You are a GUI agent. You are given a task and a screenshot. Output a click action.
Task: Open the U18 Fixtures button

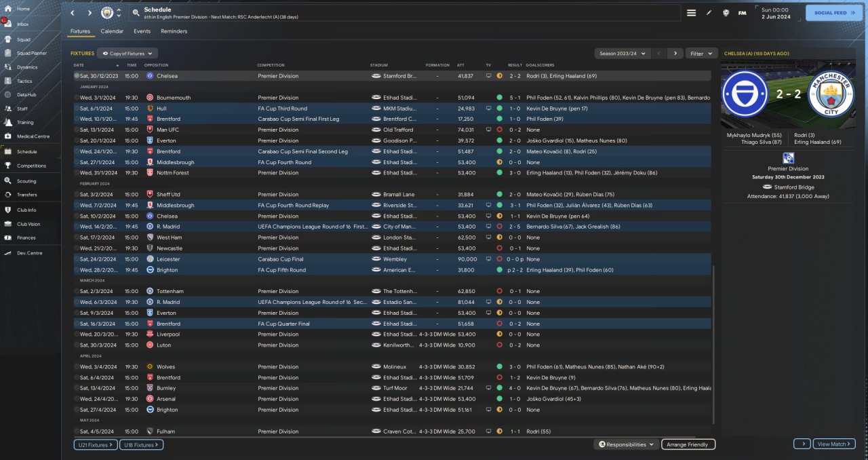(x=142, y=444)
